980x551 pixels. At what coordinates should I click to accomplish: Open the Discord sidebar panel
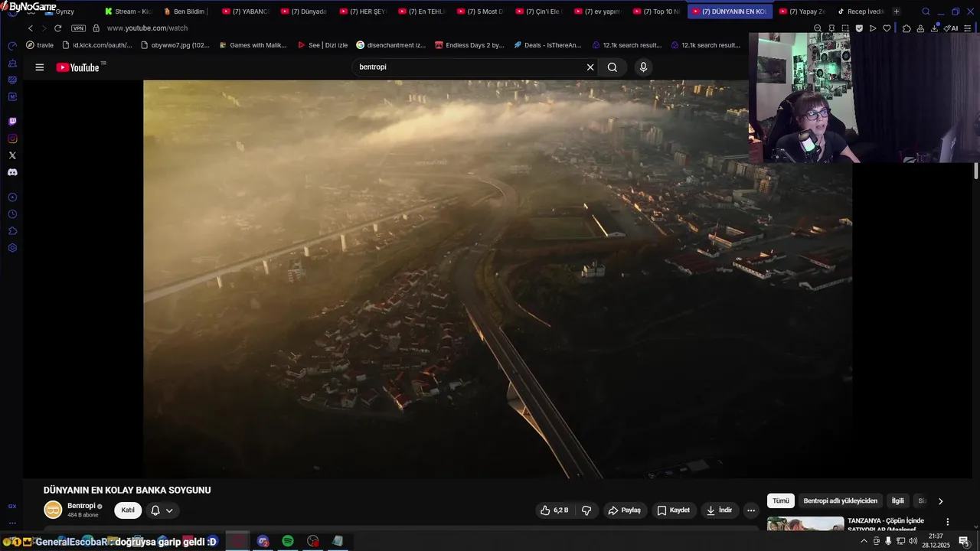[x=12, y=172]
